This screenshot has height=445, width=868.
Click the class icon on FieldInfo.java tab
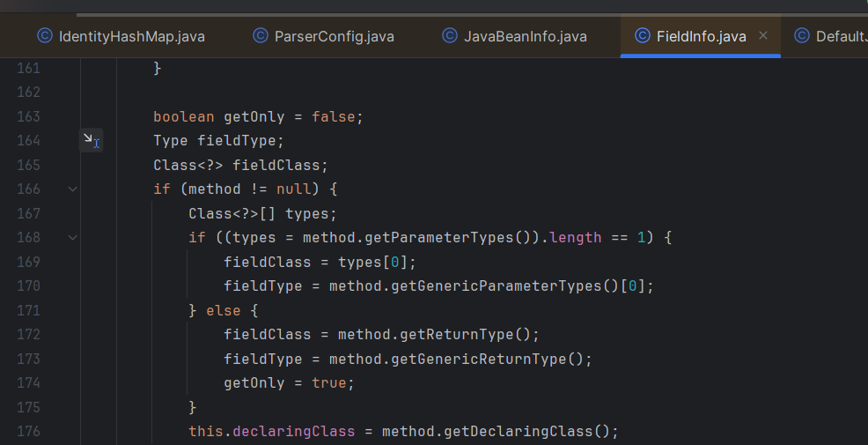tap(643, 36)
